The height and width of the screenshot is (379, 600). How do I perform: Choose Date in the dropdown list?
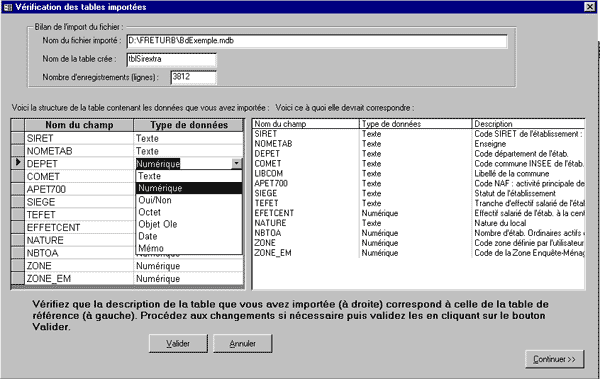click(189, 236)
